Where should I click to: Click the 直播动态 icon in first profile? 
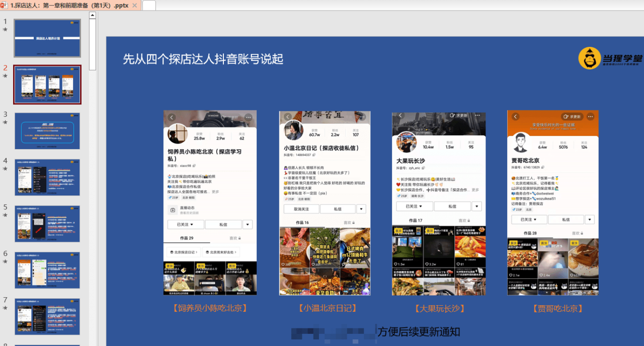(173, 210)
